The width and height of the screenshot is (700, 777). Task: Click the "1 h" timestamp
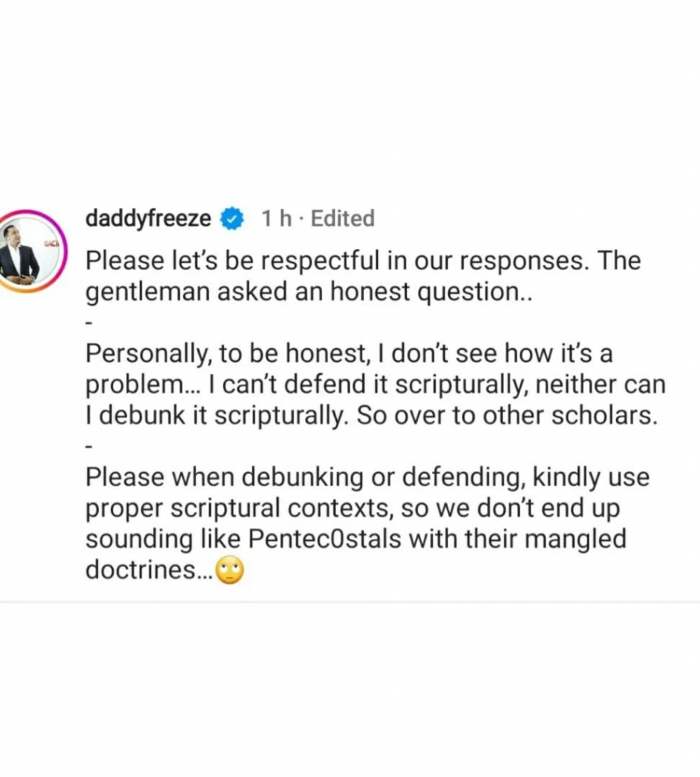276,219
